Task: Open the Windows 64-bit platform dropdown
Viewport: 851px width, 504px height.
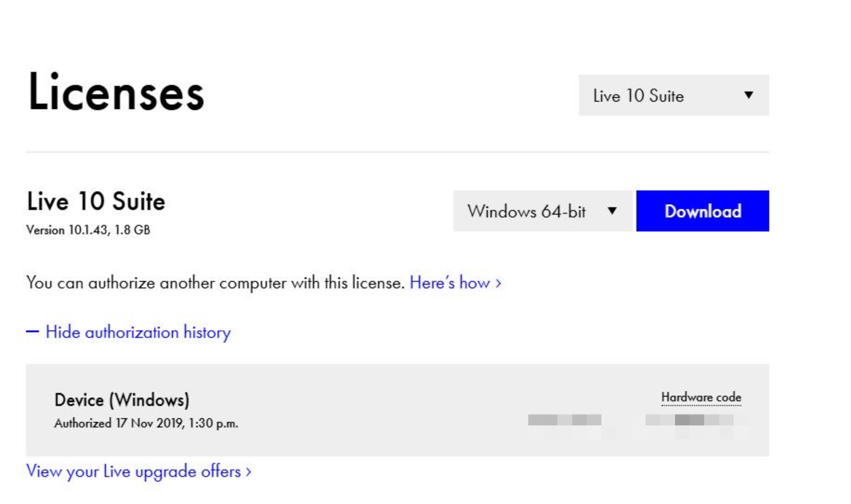Action: click(x=542, y=211)
